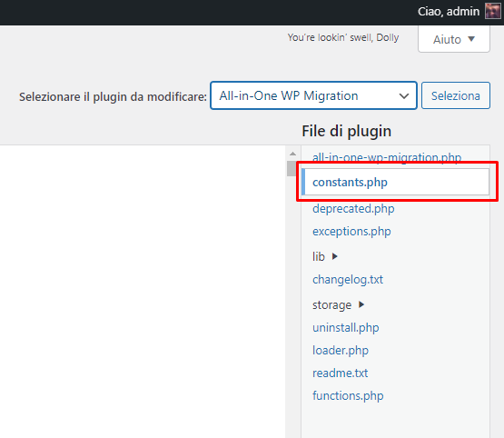Open exceptions.php file
The height and width of the screenshot is (438, 504).
351,231
